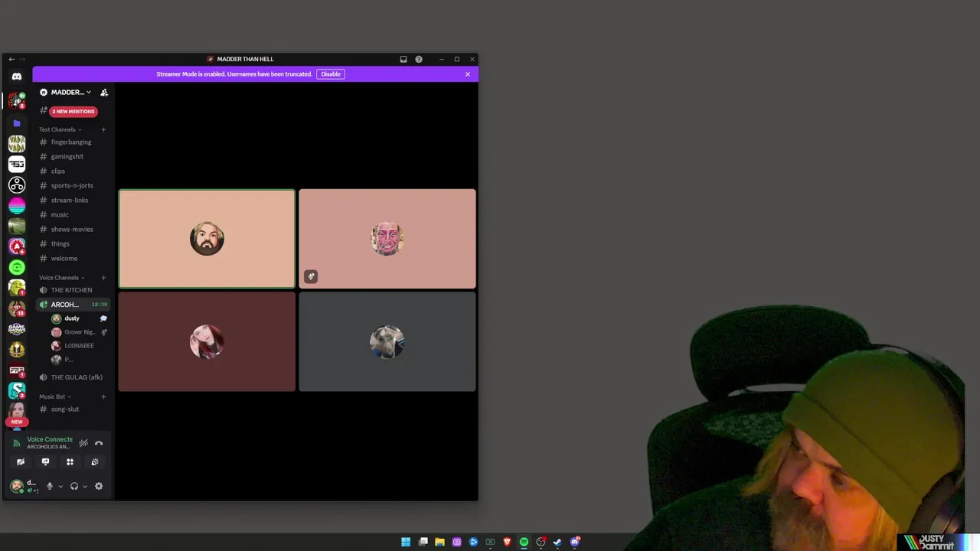
Task: Open Brave browser from taskbar
Action: tap(507, 542)
